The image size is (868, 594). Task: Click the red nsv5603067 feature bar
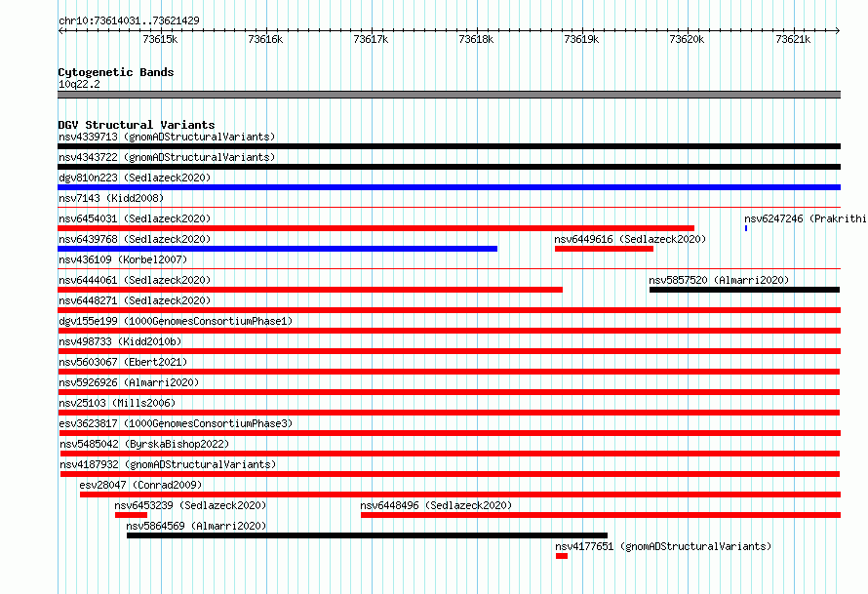[449, 372]
